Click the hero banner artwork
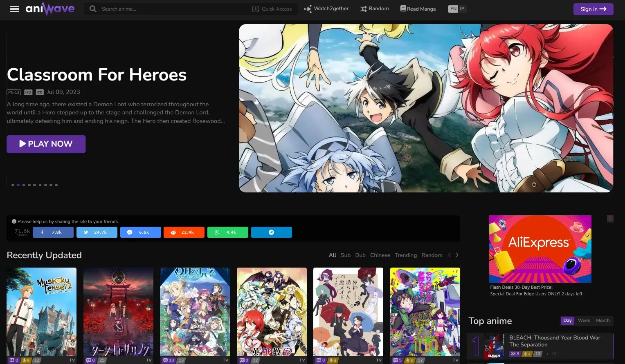The image size is (625, 364). (x=426, y=108)
